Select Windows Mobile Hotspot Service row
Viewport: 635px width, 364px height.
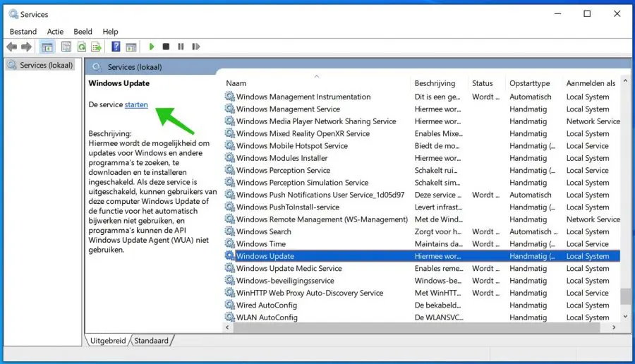coord(422,146)
